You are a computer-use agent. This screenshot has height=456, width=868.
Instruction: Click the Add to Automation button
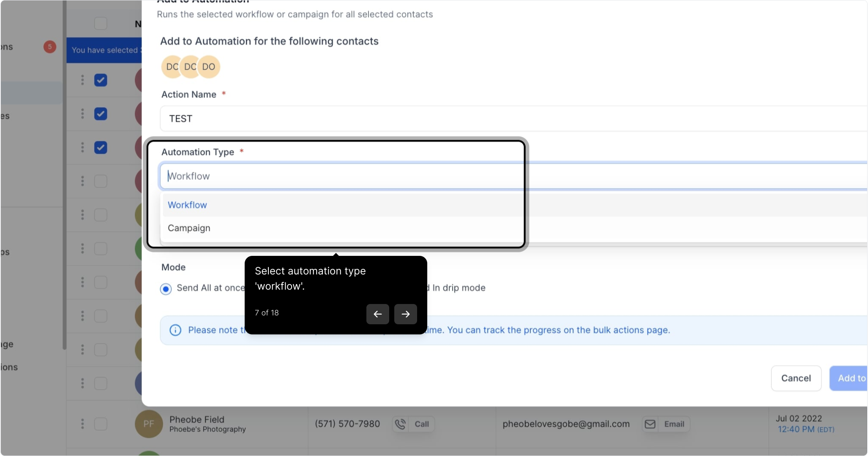(x=849, y=378)
